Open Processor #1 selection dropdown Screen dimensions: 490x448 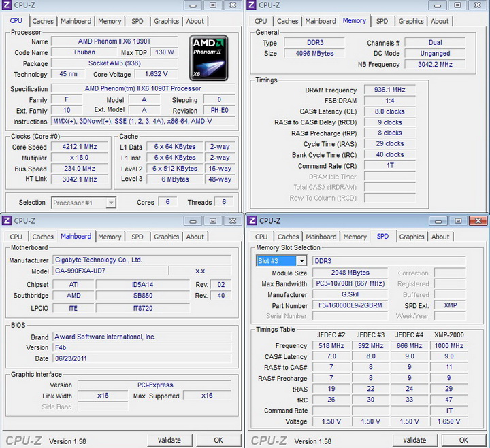(x=111, y=203)
